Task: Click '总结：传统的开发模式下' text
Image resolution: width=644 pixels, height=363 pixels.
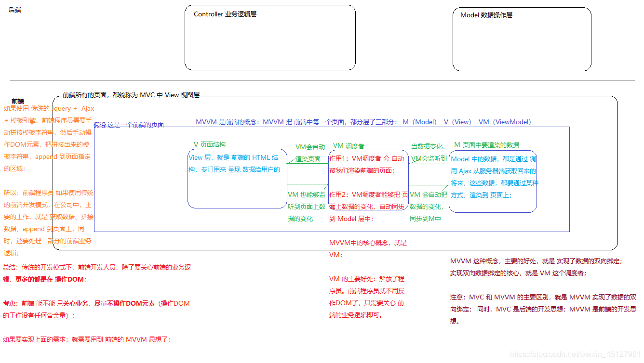Action: pyautogui.click(x=97, y=273)
